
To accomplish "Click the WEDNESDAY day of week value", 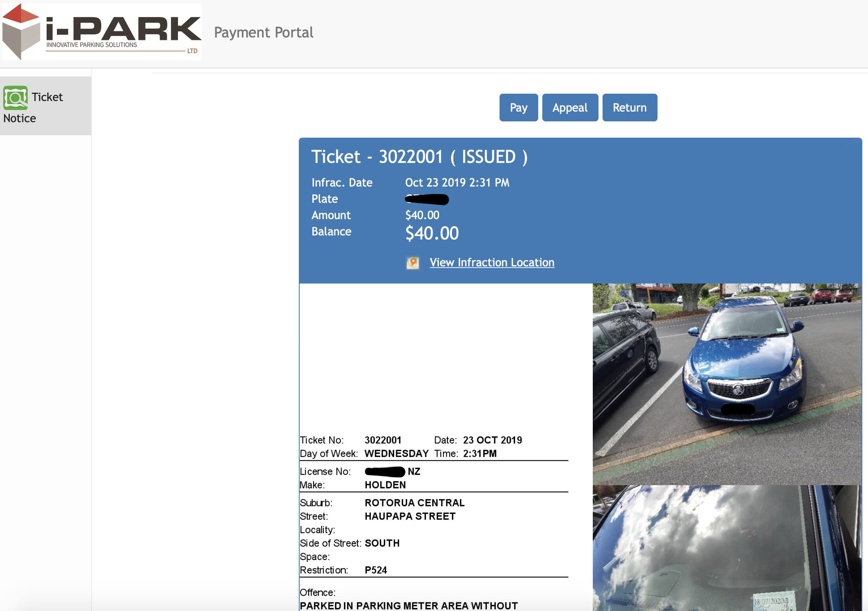I will click(x=396, y=453).
